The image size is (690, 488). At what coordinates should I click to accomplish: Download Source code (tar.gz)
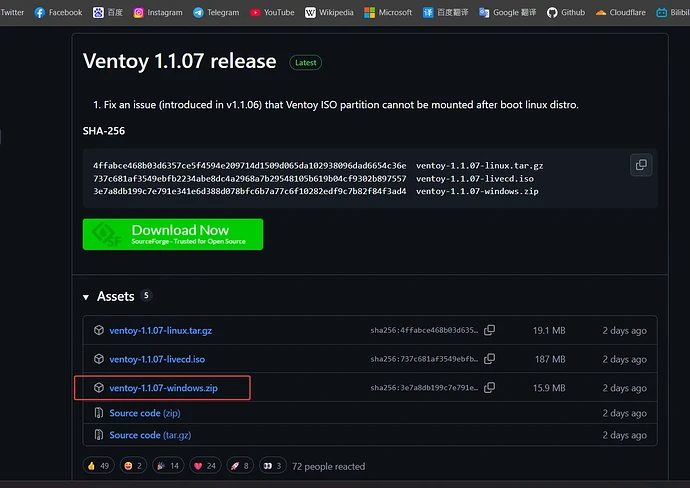pos(150,435)
